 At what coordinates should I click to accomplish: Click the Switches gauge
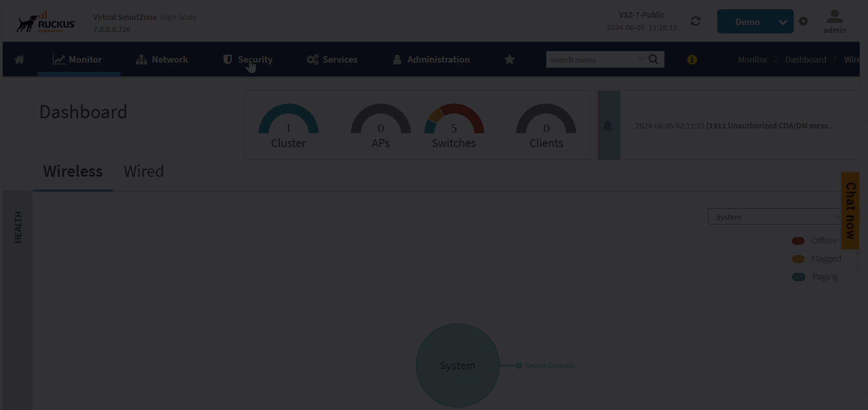tap(454, 126)
